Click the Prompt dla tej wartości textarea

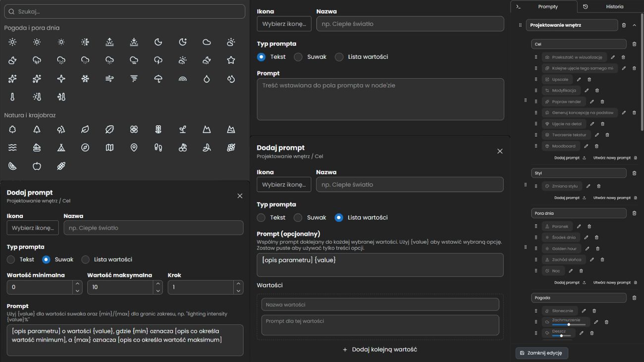click(x=380, y=325)
